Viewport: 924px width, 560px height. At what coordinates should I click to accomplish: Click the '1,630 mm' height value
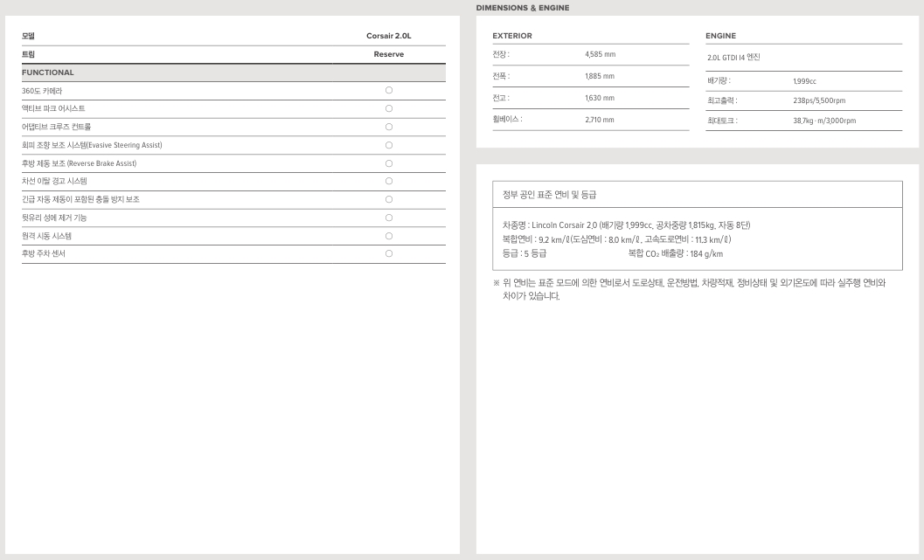click(x=600, y=98)
